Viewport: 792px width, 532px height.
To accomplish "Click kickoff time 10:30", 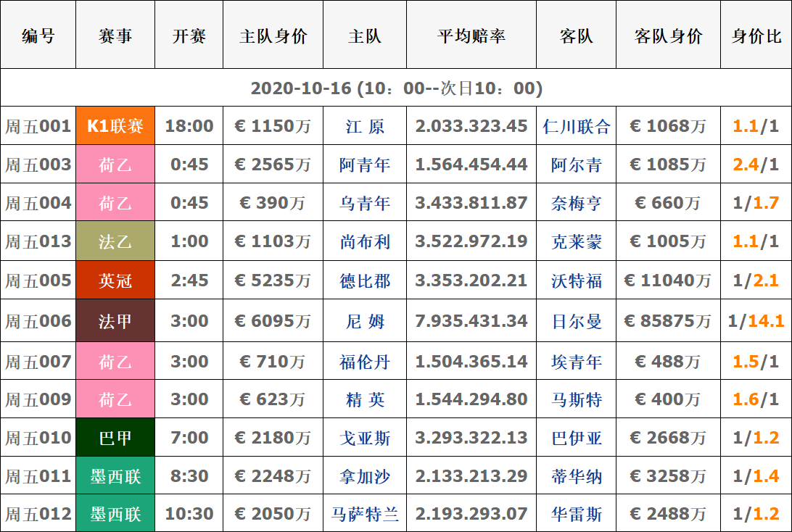I will pyautogui.click(x=189, y=513).
